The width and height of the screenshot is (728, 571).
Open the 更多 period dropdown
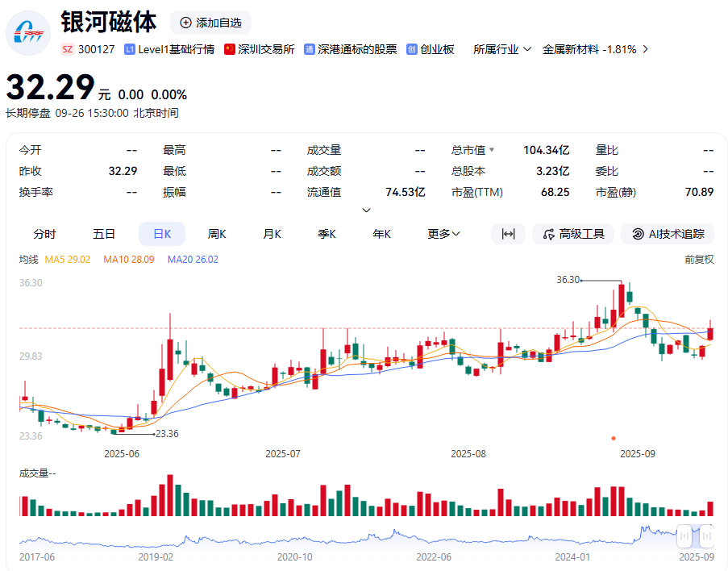(443, 234)
